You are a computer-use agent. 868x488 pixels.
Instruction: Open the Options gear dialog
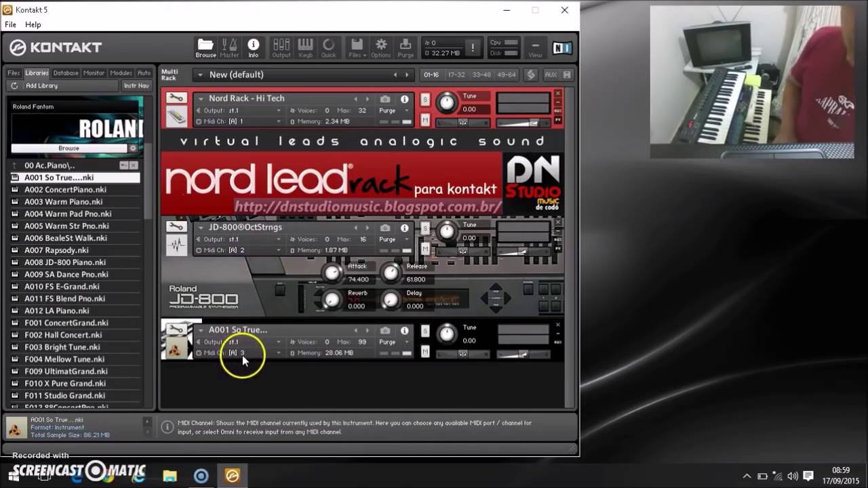[381, 47]
